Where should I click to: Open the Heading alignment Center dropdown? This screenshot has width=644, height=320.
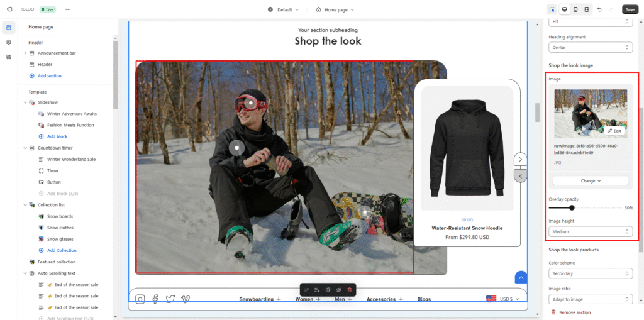point(590,47)
